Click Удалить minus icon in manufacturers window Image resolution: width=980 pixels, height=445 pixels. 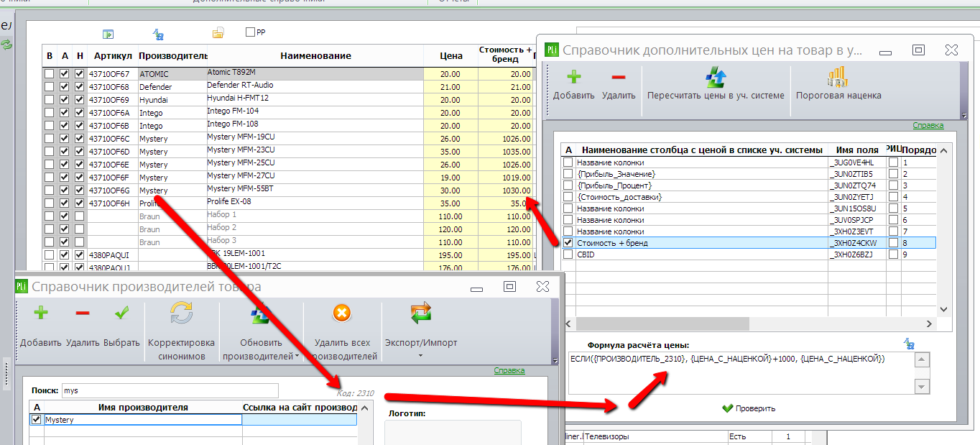click(x=83, y=313)
